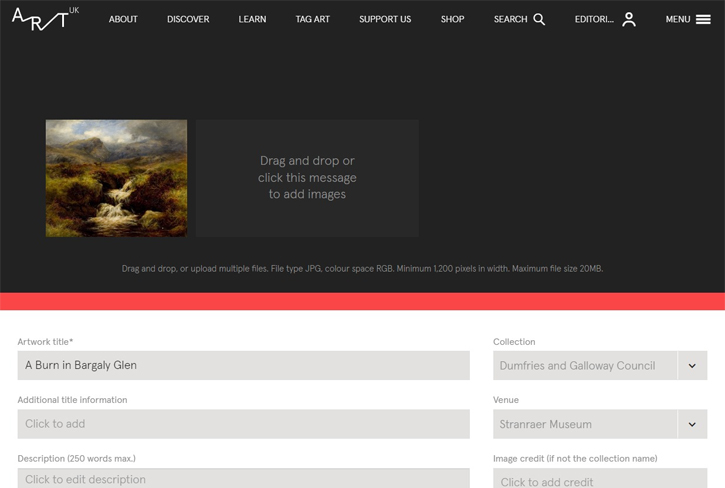This screenshot has width=725, height=488.
Task: Select the uploaded landscape painting thumbnail
Action: pyautogui.click(x=117, y=179)
